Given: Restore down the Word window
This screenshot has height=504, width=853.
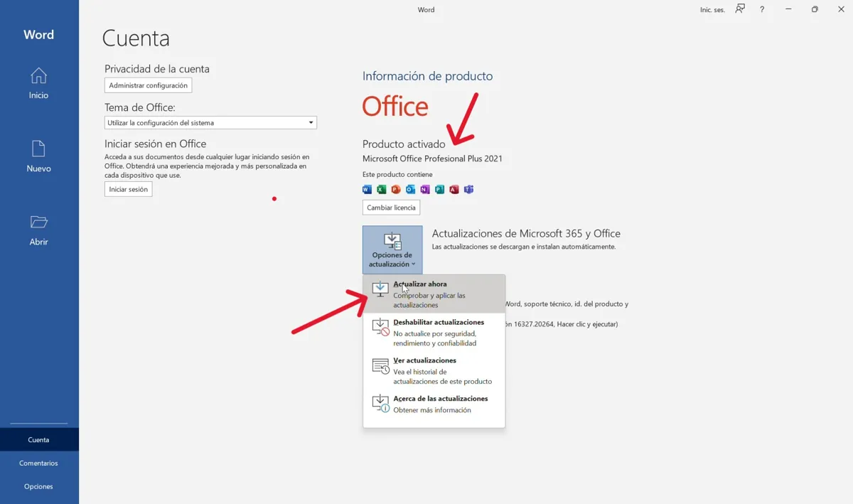Looking at the screenshot, I should click(815, 9).
